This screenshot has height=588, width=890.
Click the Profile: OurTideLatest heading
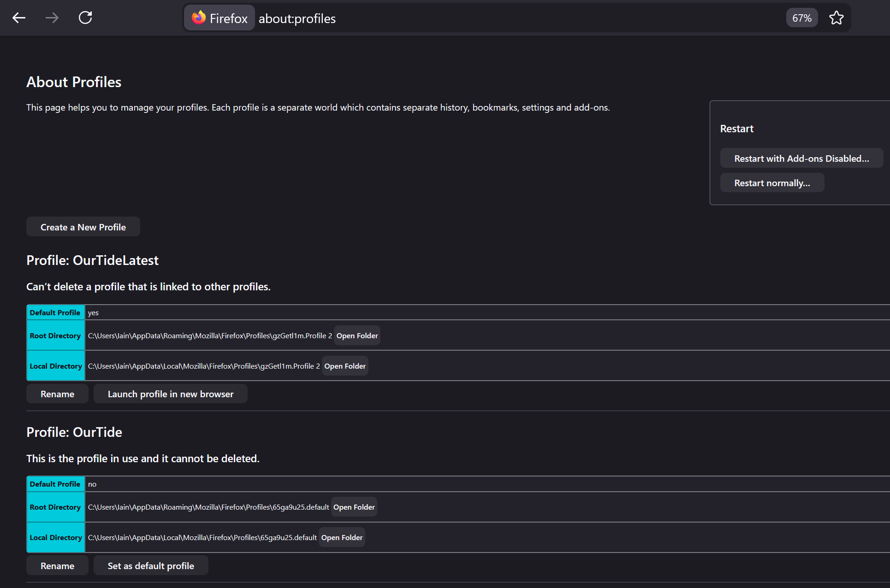click(x=92, y=260)
